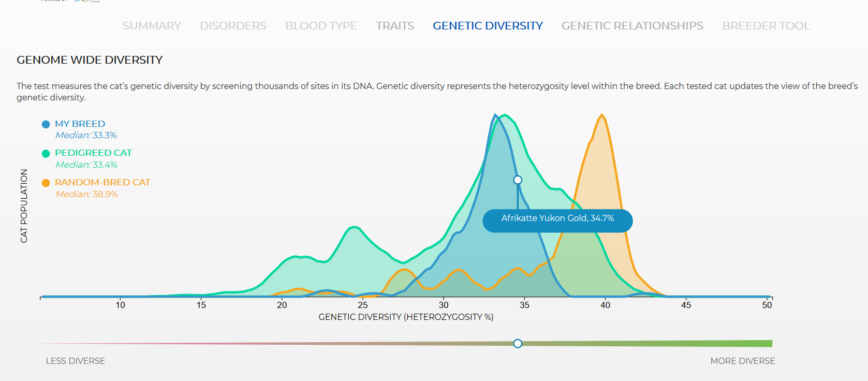Click the diversity gradient slider handle
Image resolution: width=868 pixels, height=381 pixels.
click(x=518, y=344)
